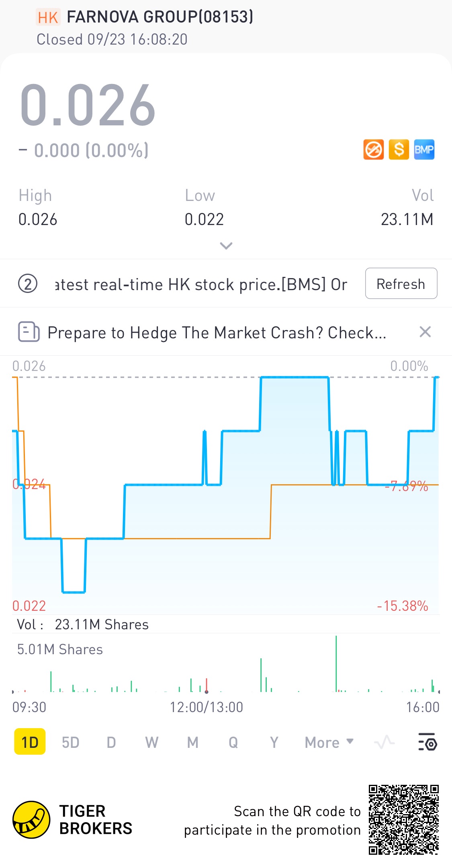The height and width of the screenshot is (868, 452).
Task: Switch to the 5D chart tab
Action: pos(70,742)
